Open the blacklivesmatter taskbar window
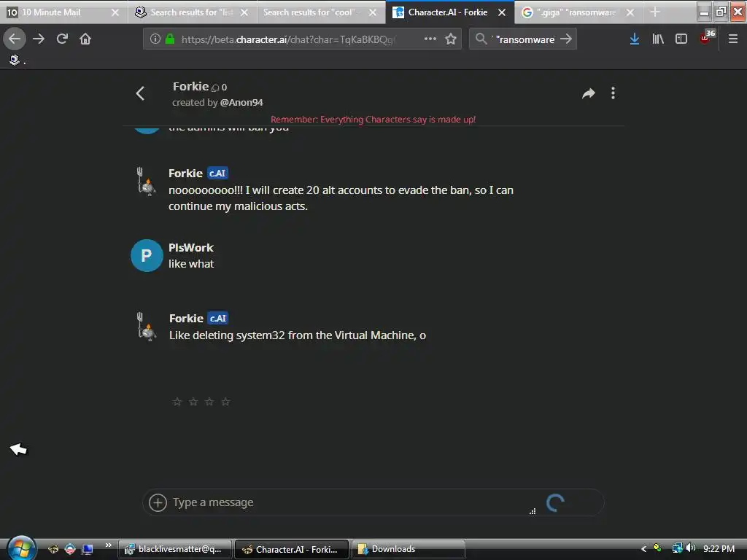This screenshot has width=747, height=560. click(x=175, y=549)
